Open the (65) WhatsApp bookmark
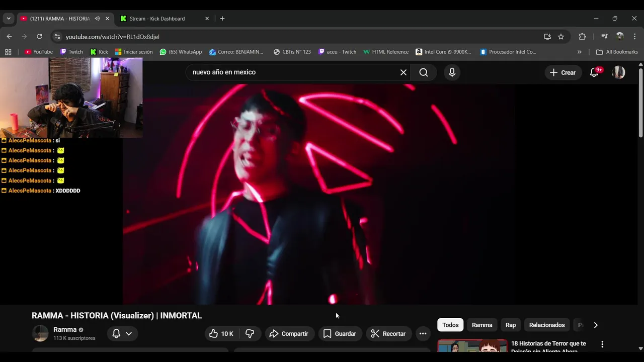Image resolution: width=644 pixels, height=362 pixels. coord(181,52)
